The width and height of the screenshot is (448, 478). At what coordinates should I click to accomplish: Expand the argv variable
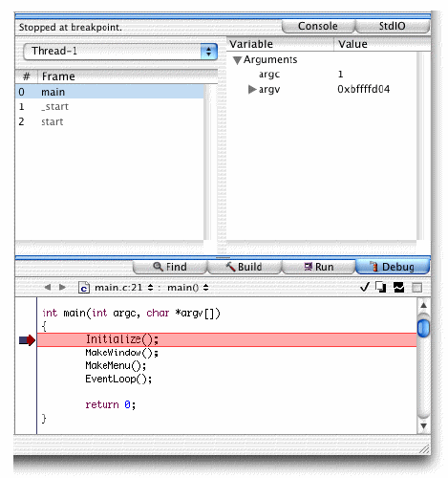[x=252, y=89]
